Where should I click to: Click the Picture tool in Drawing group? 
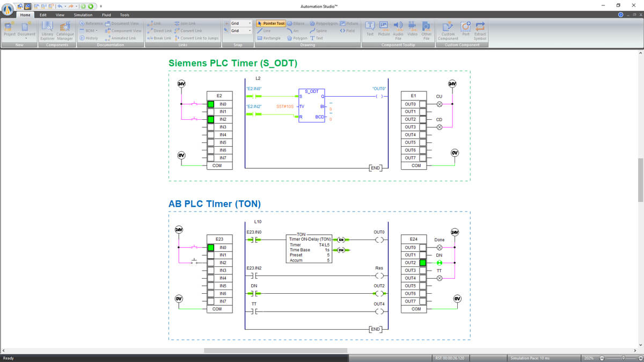[x=349, y=24]
